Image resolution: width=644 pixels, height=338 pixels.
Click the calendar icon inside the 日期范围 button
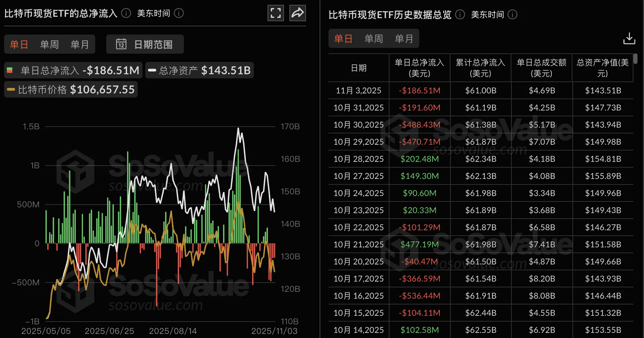[x=122, y=44]
